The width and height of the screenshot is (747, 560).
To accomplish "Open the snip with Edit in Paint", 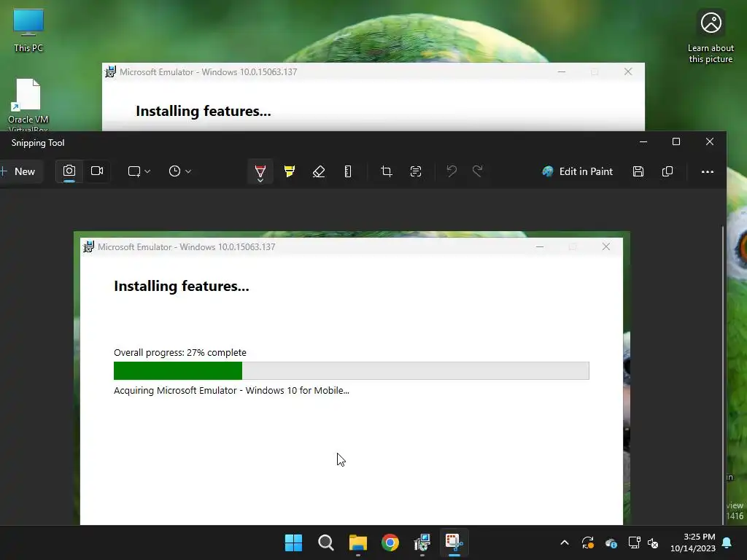I will tap(578, 171).
